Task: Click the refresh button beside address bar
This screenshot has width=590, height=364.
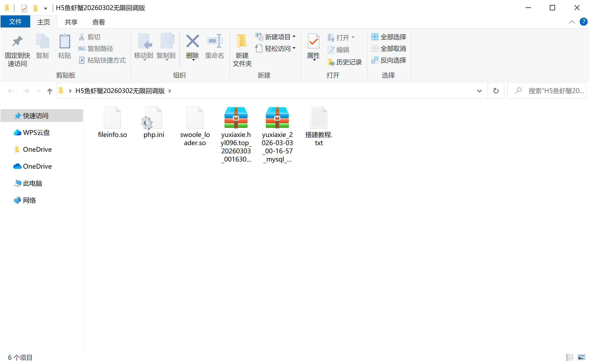Action: pyautogui.click(x=496, y=91)
